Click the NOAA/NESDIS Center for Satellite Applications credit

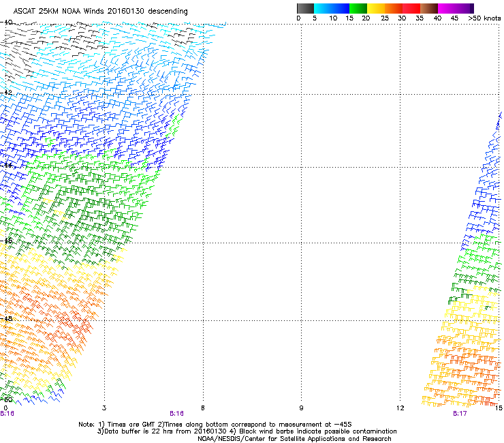pyautogui.click(x=294, y=439)
